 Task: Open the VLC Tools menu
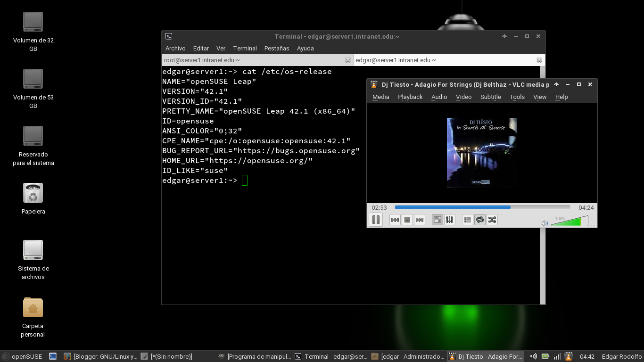(x=517, y=97)
